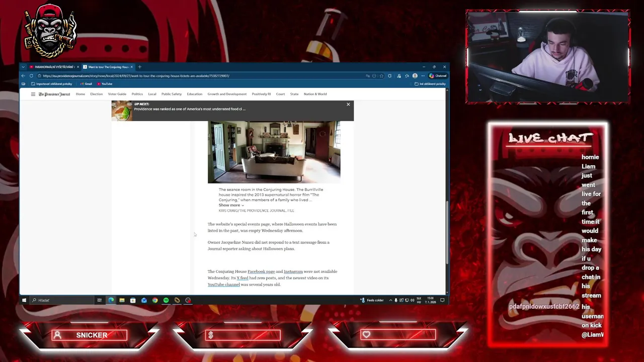The image size is (644, 362).
Task: Open Google Chrome from the taskbar
Action: click(155, 300)
